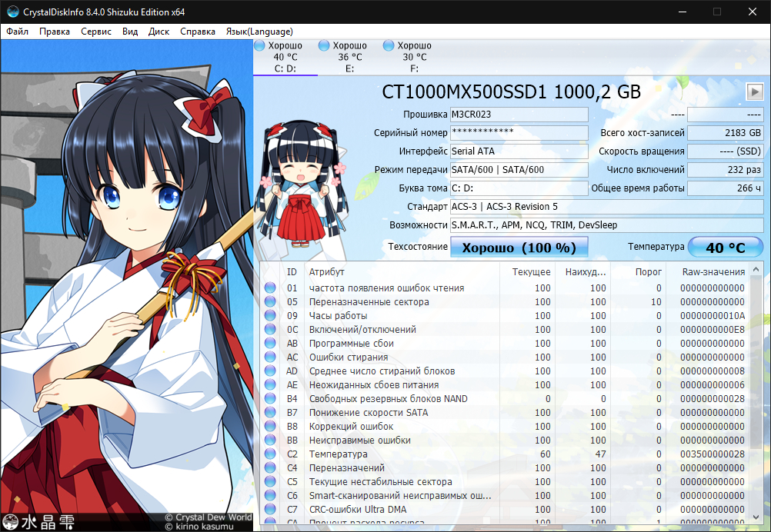Click status orb of Программные сбои row
The image size is (771, 532).
pos(270,344)
